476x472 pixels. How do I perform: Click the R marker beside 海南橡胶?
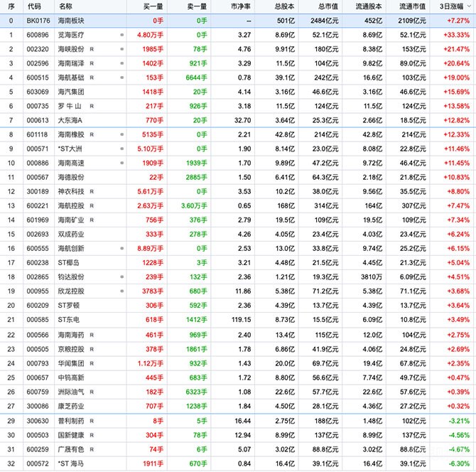[x=92, y=134]
